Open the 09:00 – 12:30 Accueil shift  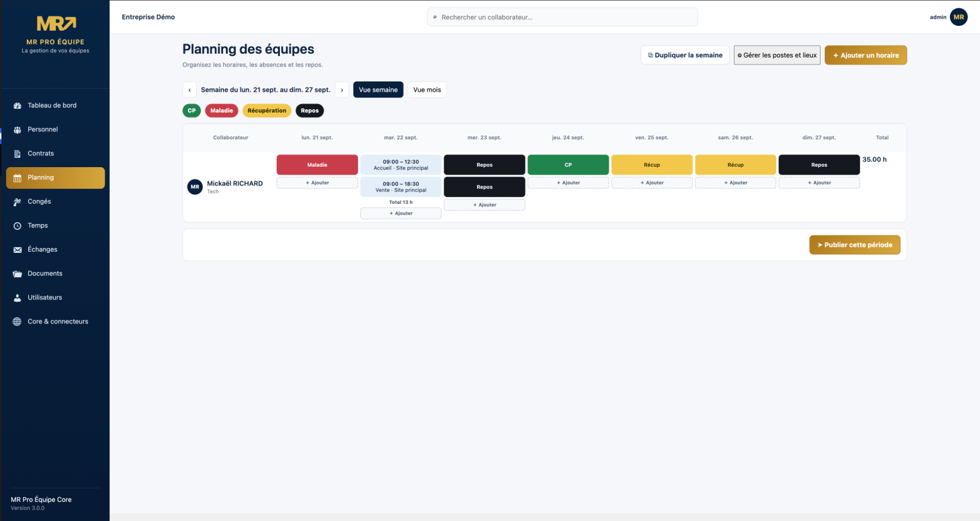tap(401, 165)
